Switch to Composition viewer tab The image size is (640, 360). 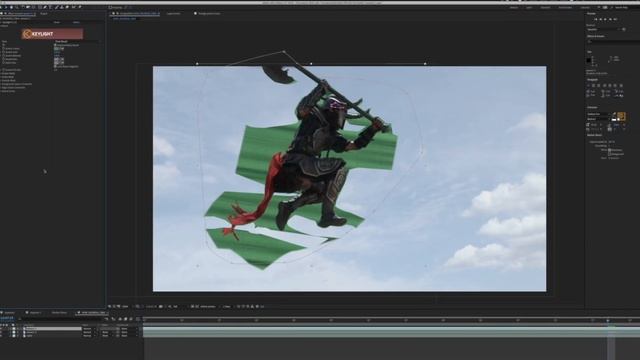click(136, 13)
